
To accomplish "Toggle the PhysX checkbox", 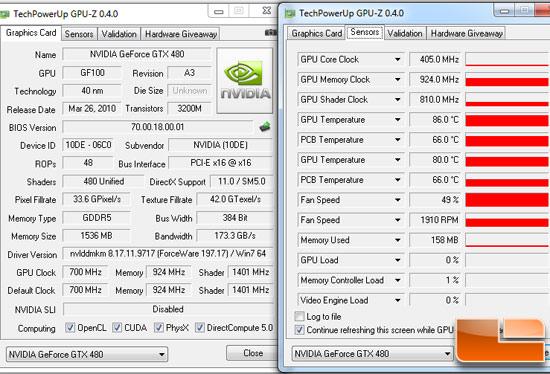I will point(159,328).
